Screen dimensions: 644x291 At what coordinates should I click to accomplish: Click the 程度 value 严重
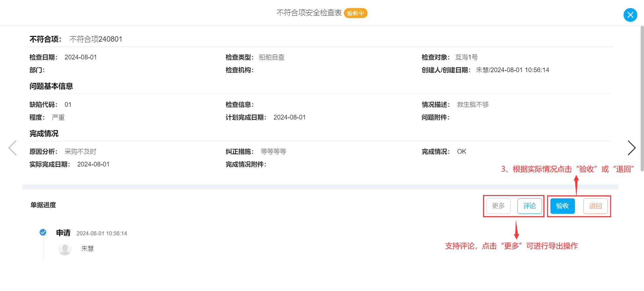tap(58, 117)
